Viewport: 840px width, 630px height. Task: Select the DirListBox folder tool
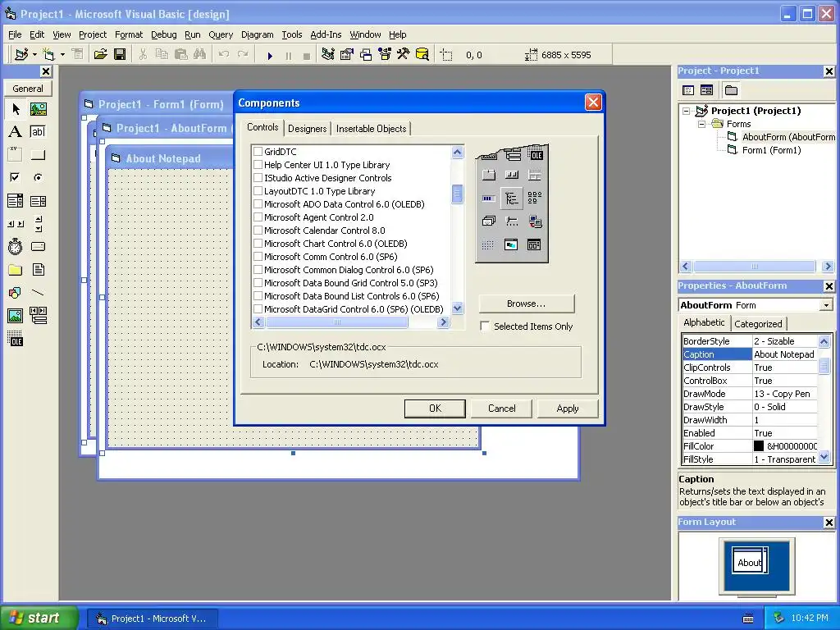(x=16, y=269)
